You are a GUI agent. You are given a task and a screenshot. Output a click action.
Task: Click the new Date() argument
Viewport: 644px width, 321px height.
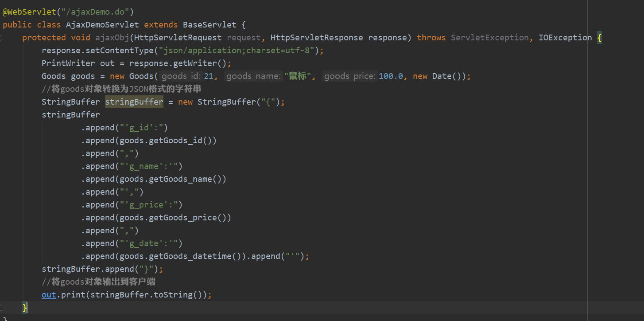click(x=437, y=76)
